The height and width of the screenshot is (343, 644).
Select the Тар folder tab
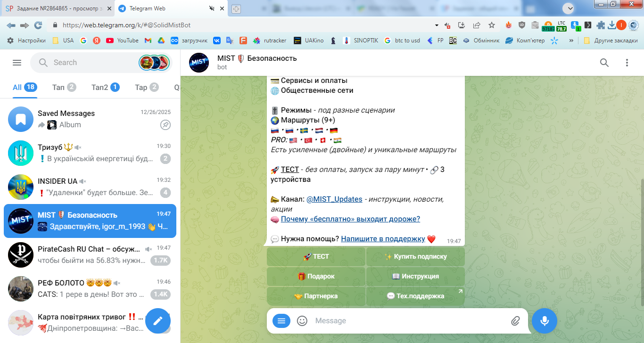tap(147, 87)
